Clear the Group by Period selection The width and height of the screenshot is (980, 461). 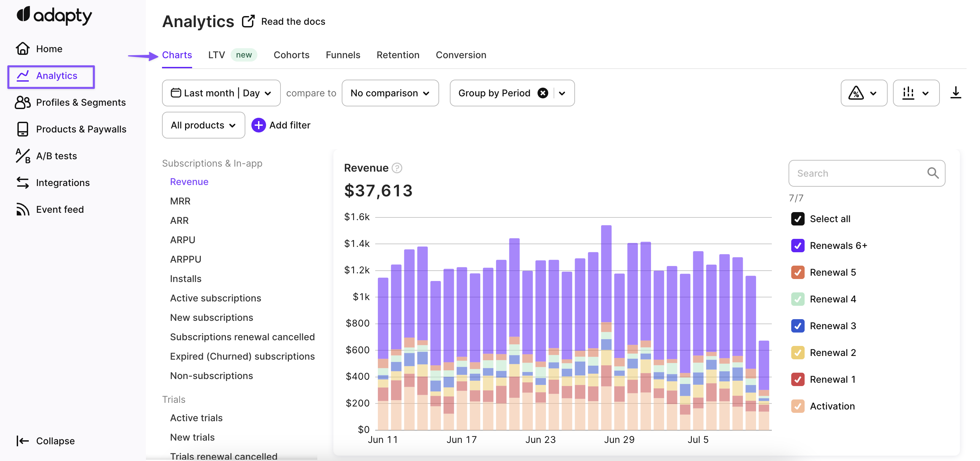coord(543,93)
